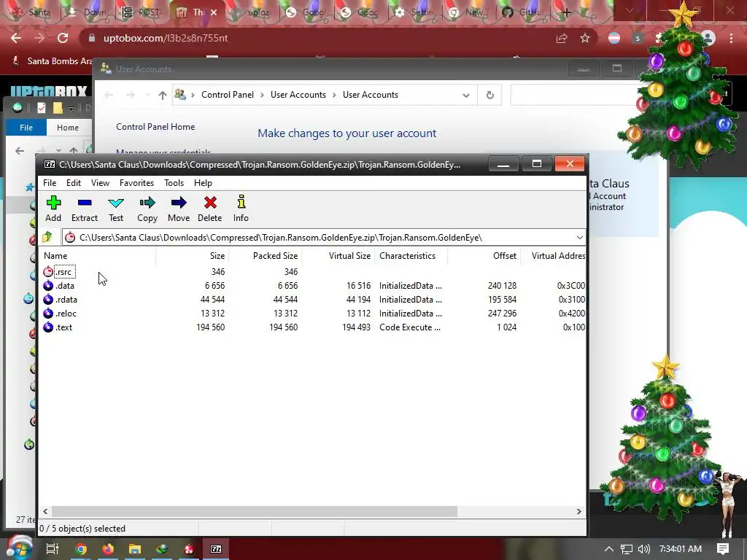The height and width of the screenshot is (560, 747).
Task: Click the Move toolbar icon in 7-Zip
Action: (179, 209)
